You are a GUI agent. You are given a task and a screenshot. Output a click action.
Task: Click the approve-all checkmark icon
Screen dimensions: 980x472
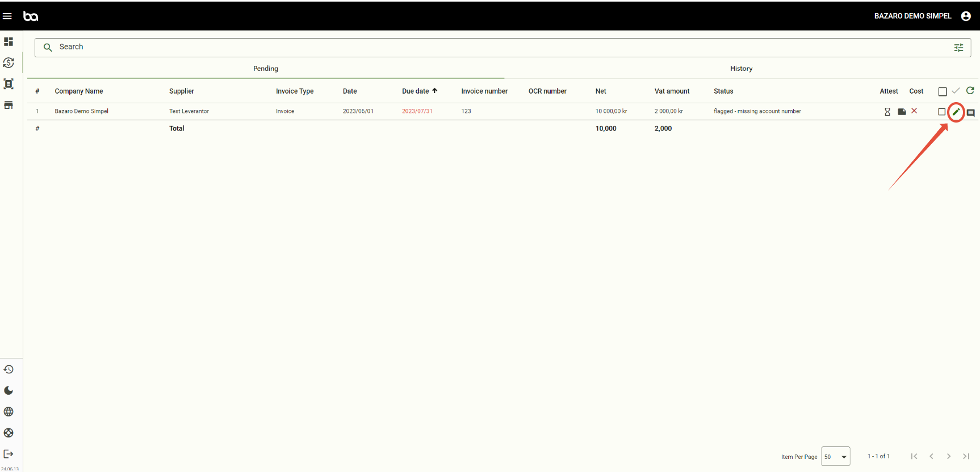coord(956,91)
